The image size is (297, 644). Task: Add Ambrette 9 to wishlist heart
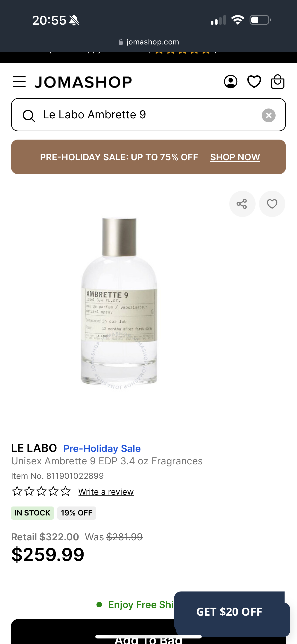[272, 204]
